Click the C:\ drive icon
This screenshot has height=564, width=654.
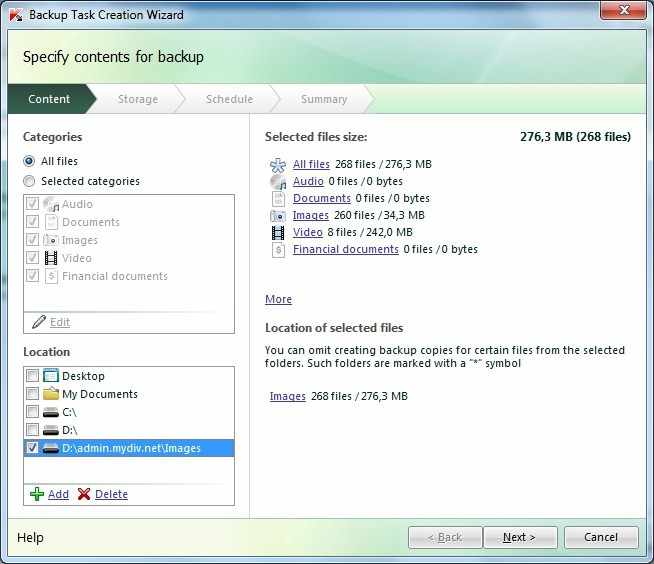[51, 412]
